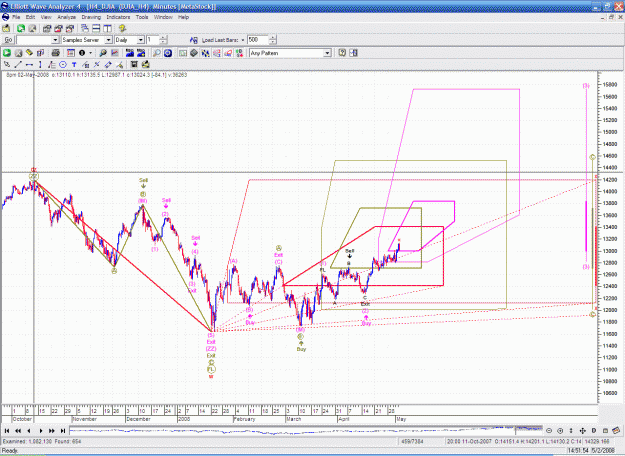Screen dimensions: 625x456
Task: Click the green start-analysis icon before the grey X icon
Action: tap(7, 53)
